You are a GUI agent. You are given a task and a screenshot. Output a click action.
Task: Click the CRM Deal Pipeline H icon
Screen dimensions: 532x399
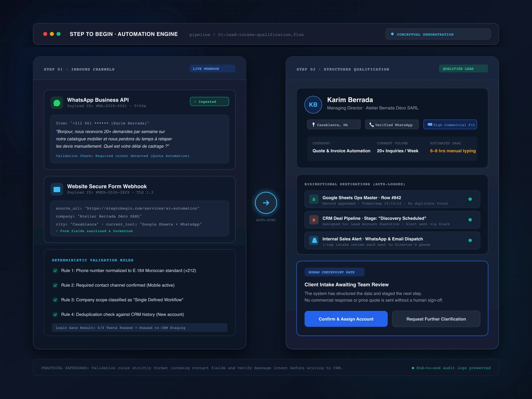[314, 220]
